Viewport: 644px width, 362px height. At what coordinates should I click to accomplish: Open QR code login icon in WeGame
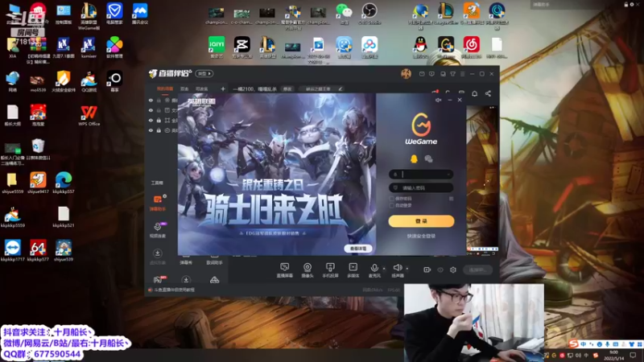coord(451,199)
